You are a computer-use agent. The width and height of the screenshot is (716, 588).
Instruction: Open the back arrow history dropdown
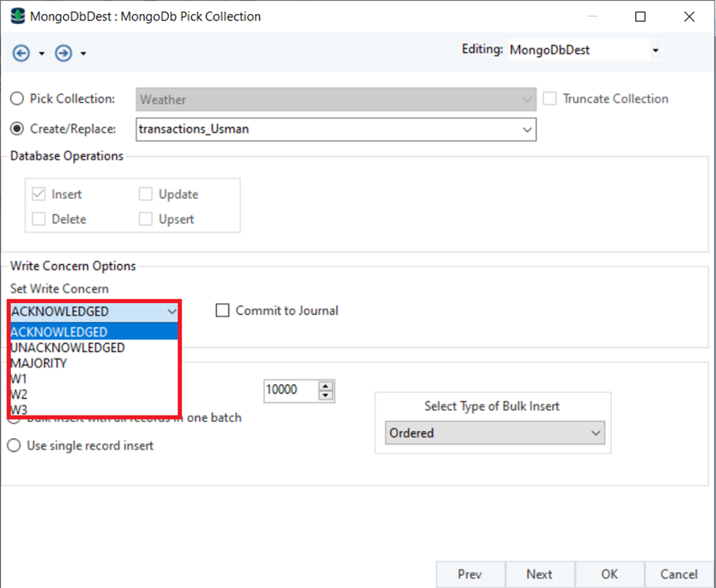click(x=42, y=54)
